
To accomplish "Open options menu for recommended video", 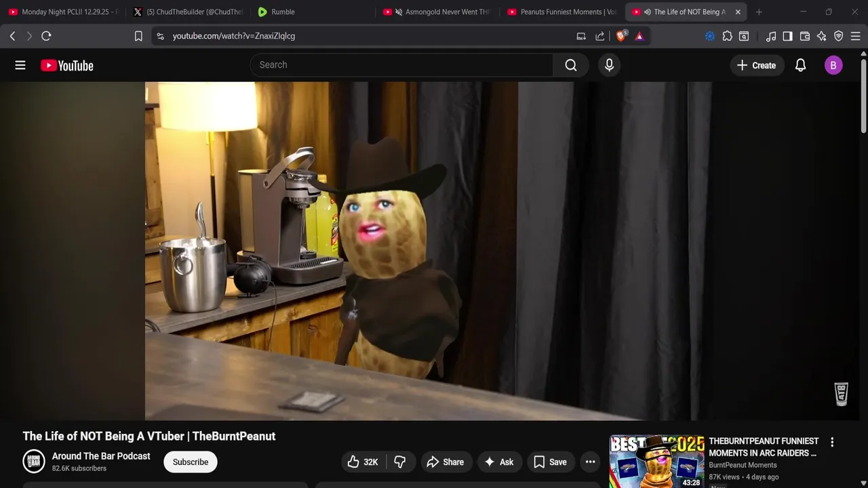I will (832, 442).
